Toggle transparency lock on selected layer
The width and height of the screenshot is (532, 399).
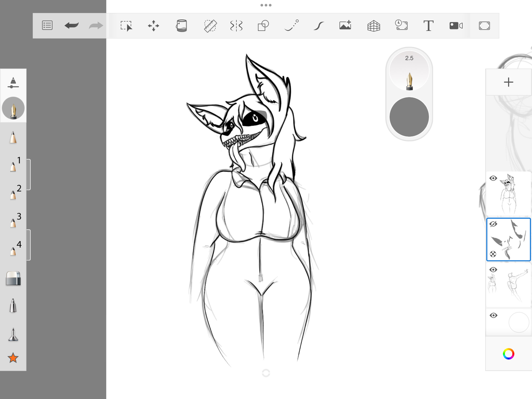(493, 254)
